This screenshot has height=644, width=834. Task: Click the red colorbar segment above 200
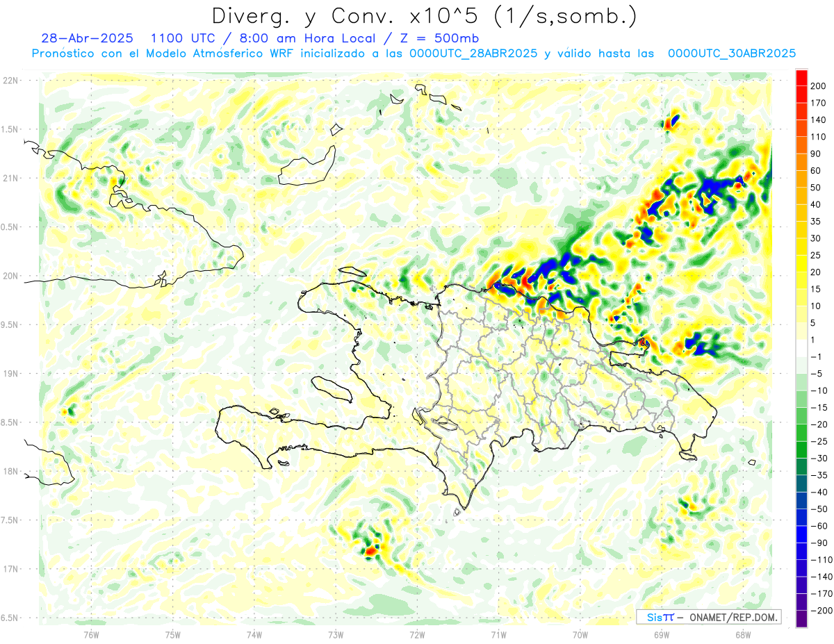[x=801, y=78]
